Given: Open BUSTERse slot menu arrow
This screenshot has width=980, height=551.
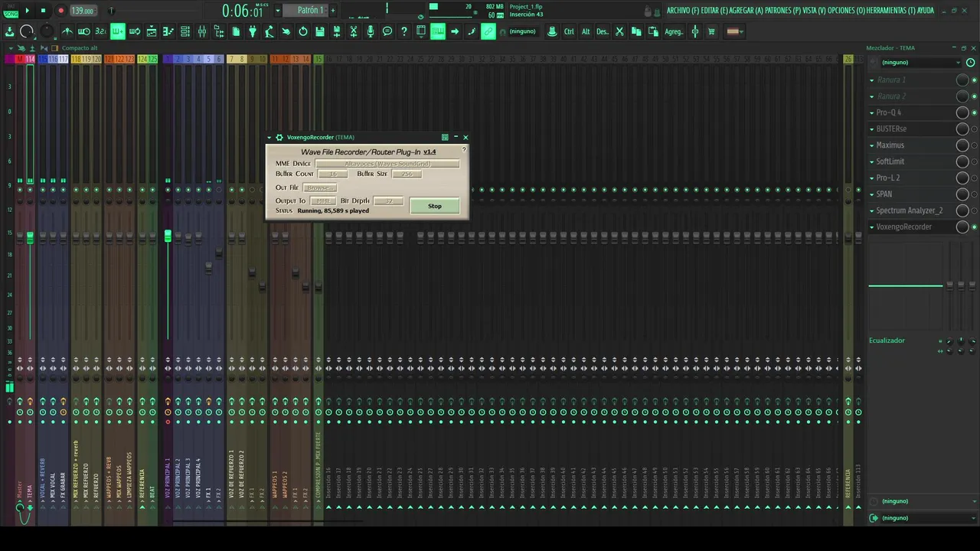Looking at the screenshot, I should pyautogui.click(x=871, y=129).
